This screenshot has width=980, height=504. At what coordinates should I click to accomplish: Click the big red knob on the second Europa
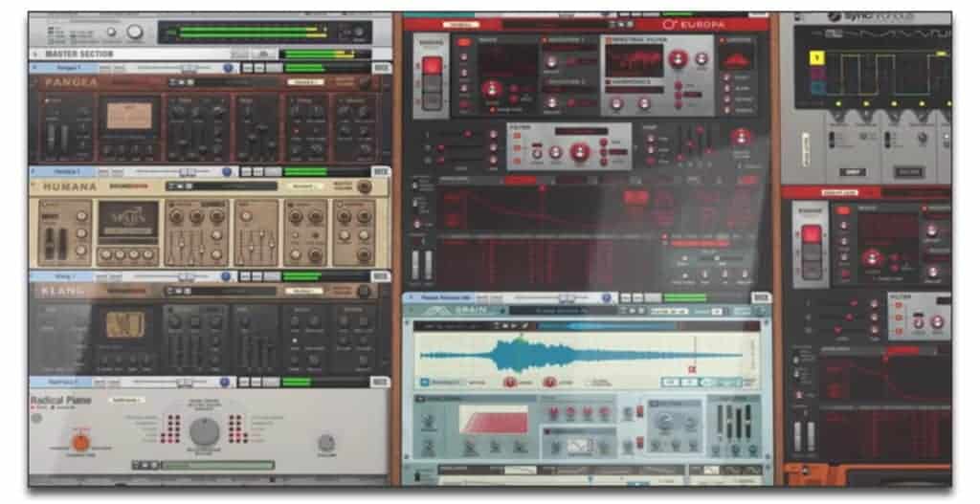coord(871,258)
